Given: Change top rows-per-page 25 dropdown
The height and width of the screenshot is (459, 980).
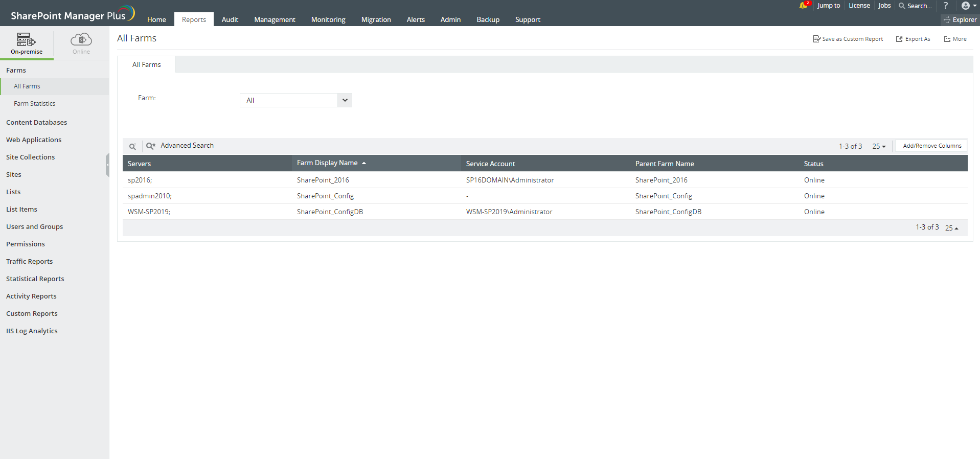Looking at the screenshot, I should [879, 146].
